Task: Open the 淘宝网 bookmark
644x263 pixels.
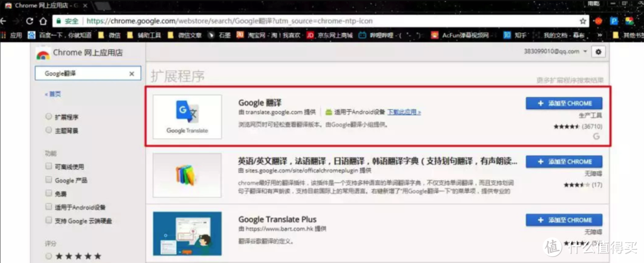Action: (268, 35)
